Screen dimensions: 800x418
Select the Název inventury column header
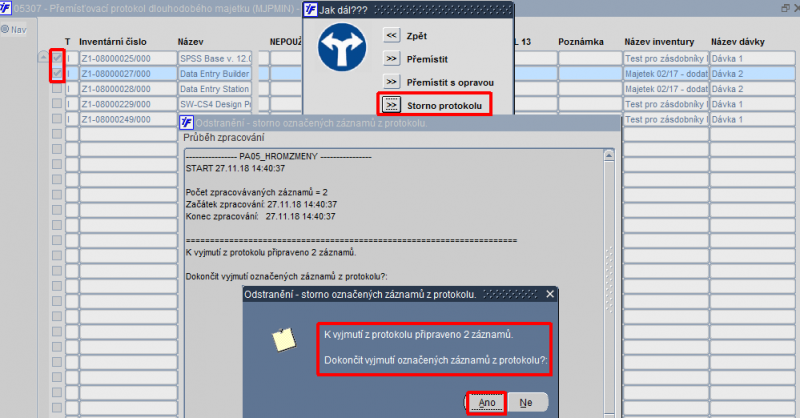pyautogui.click(x=659, y=42)
